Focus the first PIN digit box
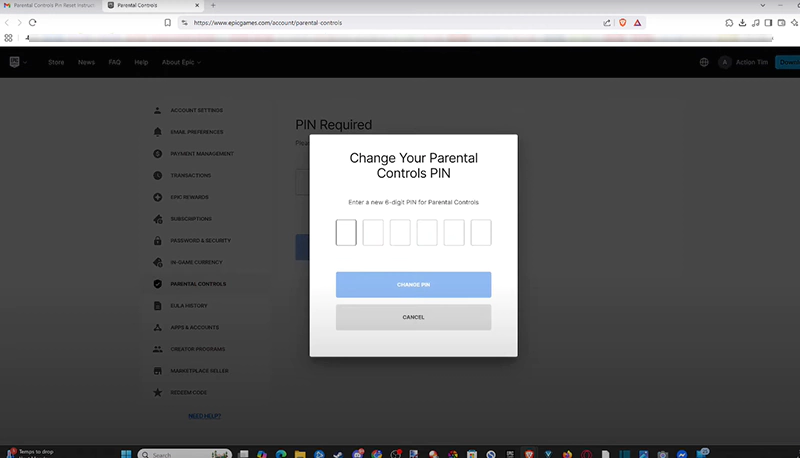The width and height of the screenshot is (800, 458). coord(346,233)
